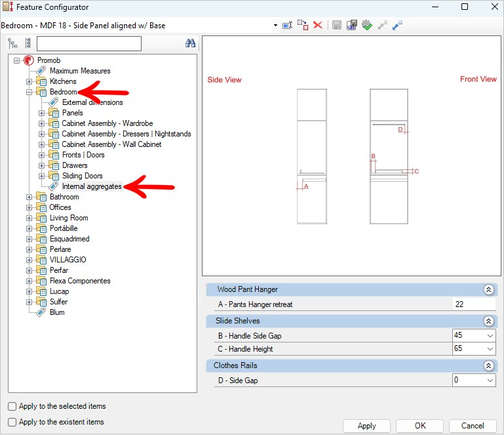Select the Lucap tree item

(60, 291)
